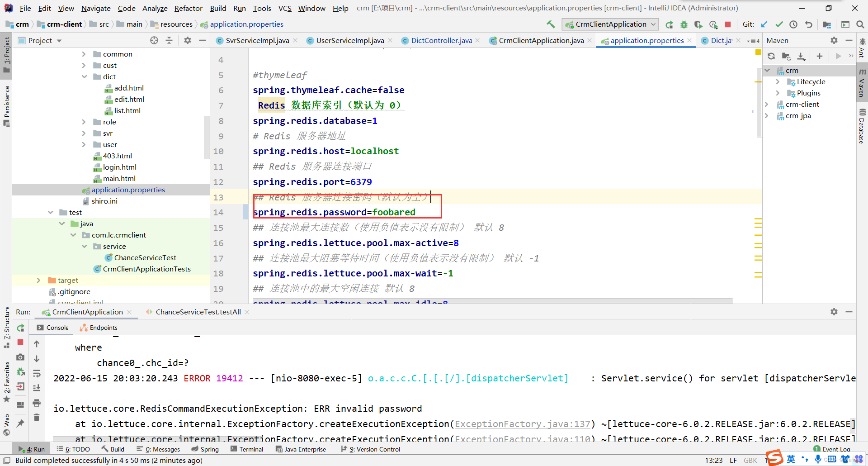Open Terminal tool window
The width and height of the screenshot is (868, 466).
pos(247,449)
